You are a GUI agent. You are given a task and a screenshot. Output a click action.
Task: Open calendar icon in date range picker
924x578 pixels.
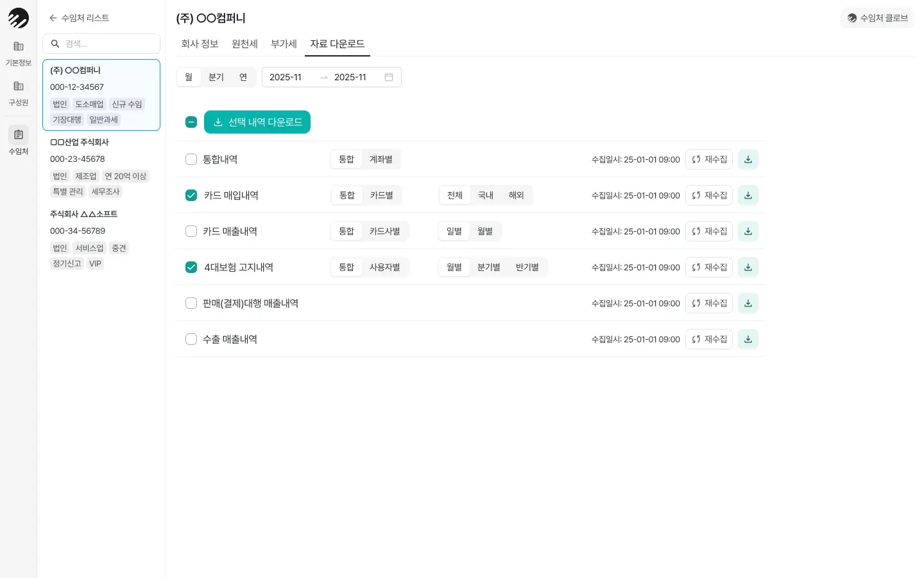click(x=389, y=77)
